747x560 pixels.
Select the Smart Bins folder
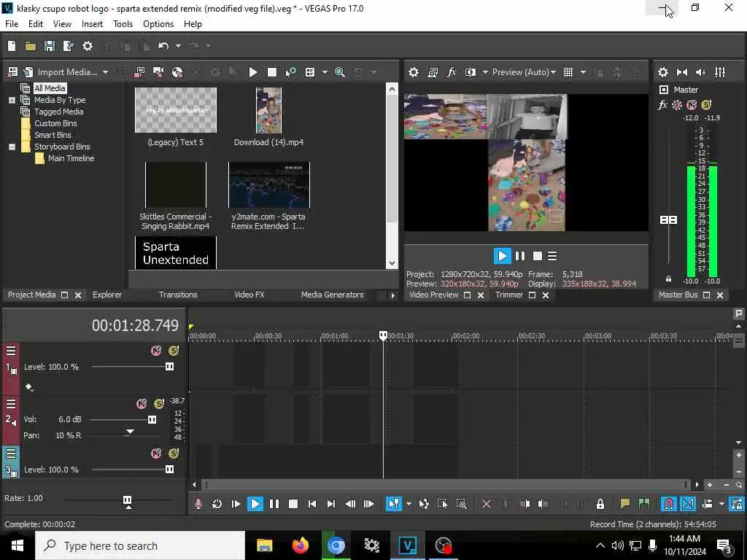tap(53, 135)
